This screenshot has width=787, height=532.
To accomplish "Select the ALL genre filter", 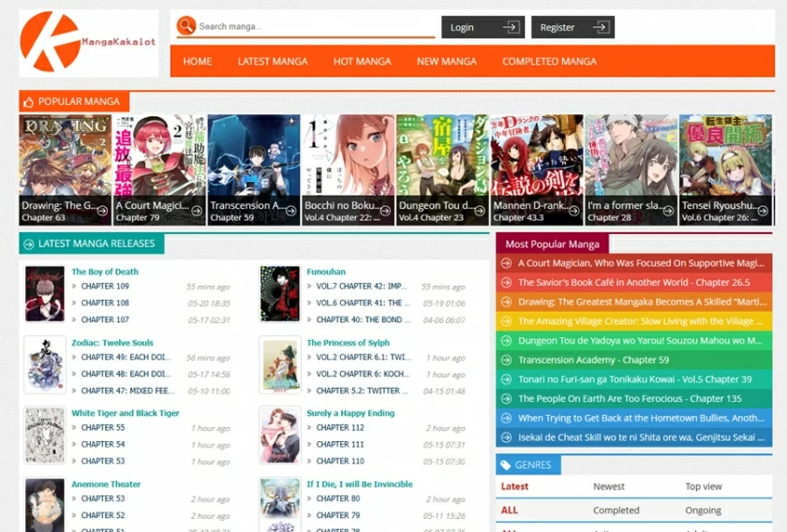I will point(509,510).
